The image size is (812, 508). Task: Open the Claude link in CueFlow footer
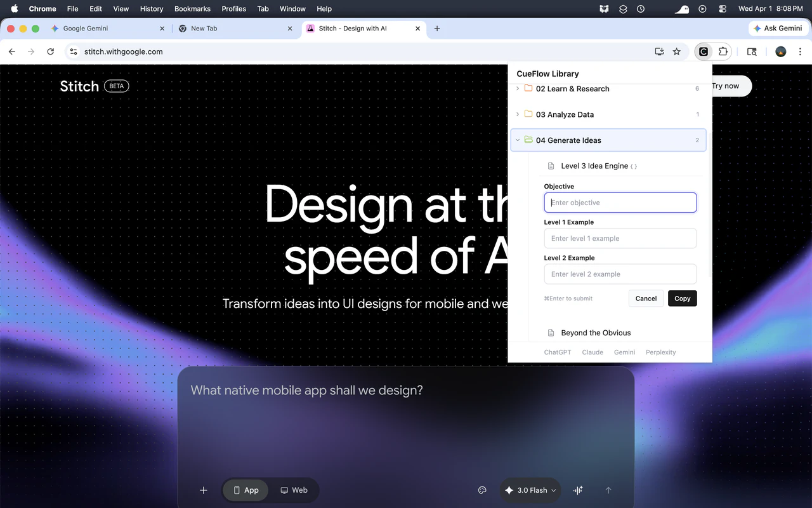coord(593,352)
